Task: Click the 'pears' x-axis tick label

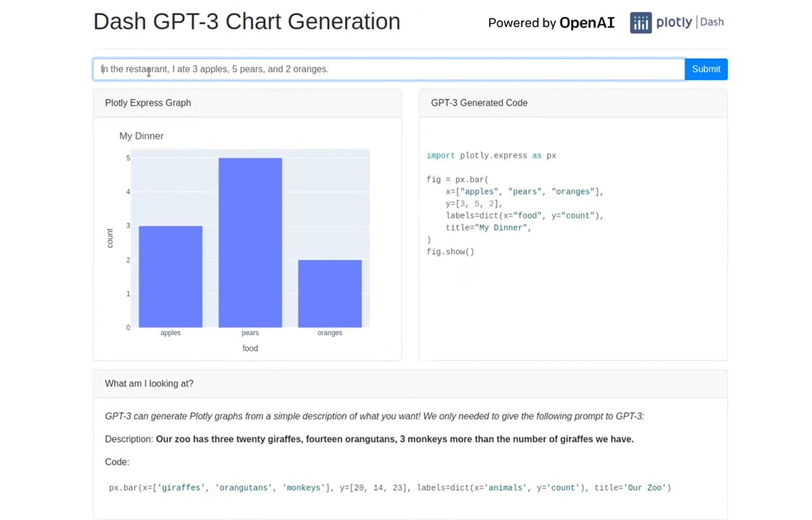Action: click(250, 333)
